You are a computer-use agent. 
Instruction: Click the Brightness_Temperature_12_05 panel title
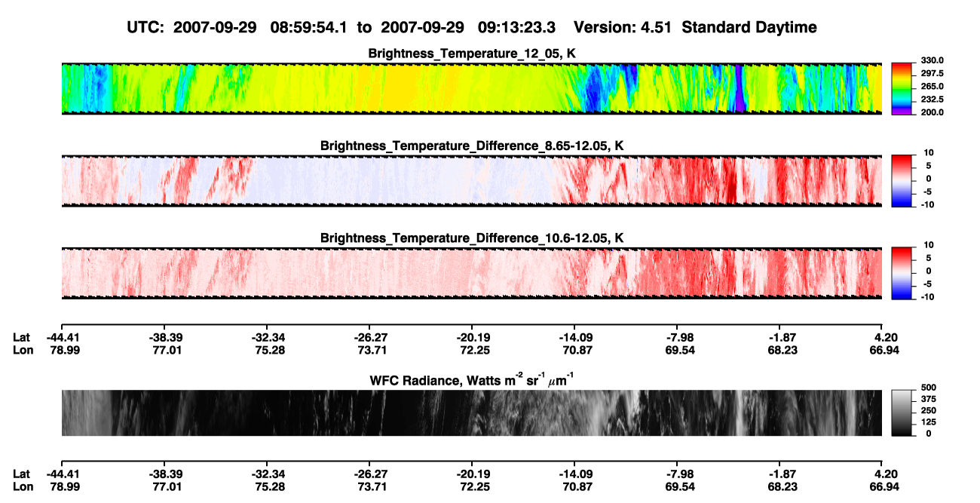[472, 54]
